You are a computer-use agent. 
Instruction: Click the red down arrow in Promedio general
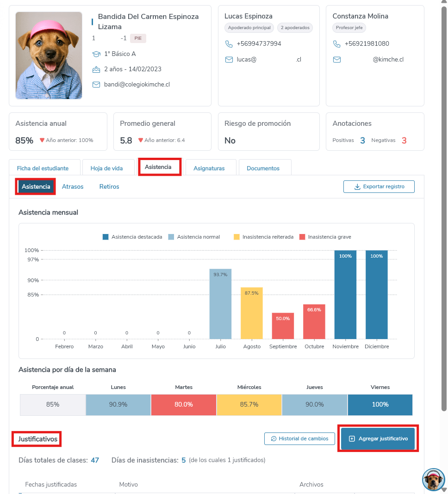click(141, 140)
